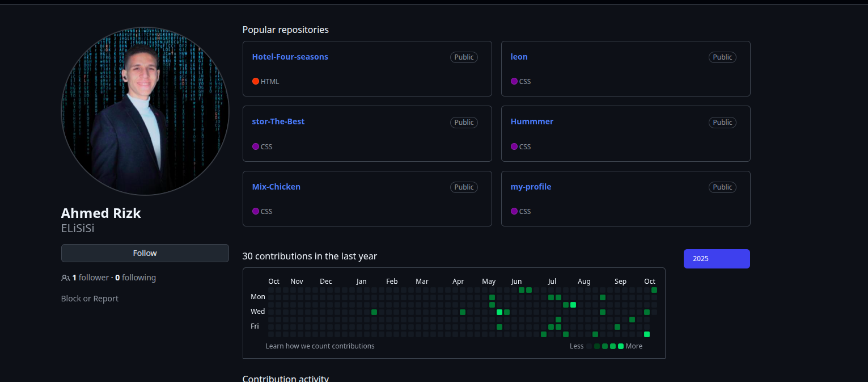
Task: Click the purple CSS dot under Mix-Chicken
Action: pyautogui.click(x=256, y=211)
